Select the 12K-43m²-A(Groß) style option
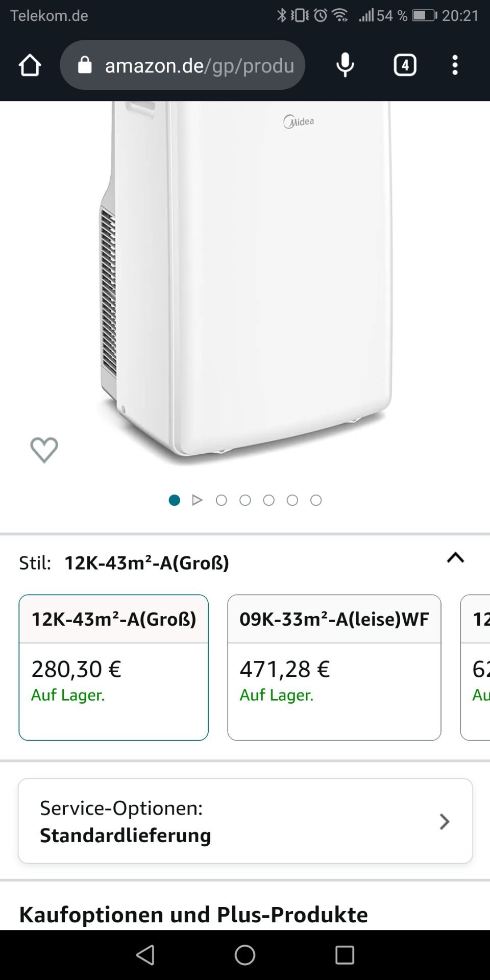The width and height of the screenshot is (490, 980). click(113, 667)
